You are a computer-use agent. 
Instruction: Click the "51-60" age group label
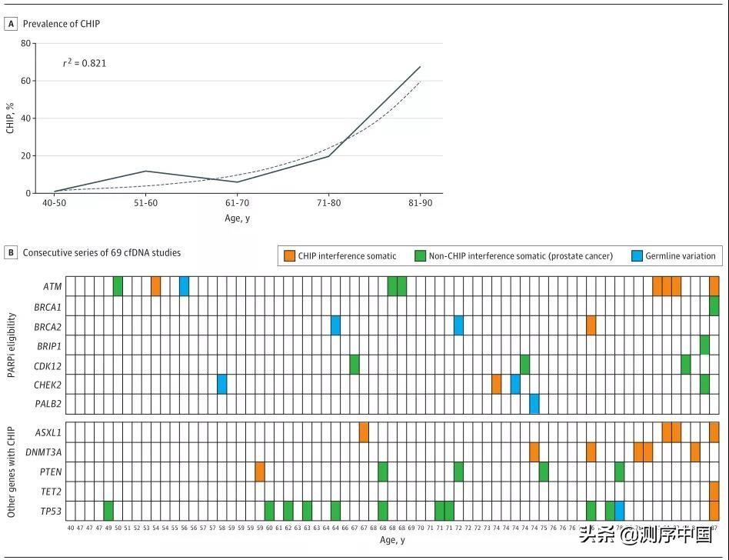click(145, 203)
